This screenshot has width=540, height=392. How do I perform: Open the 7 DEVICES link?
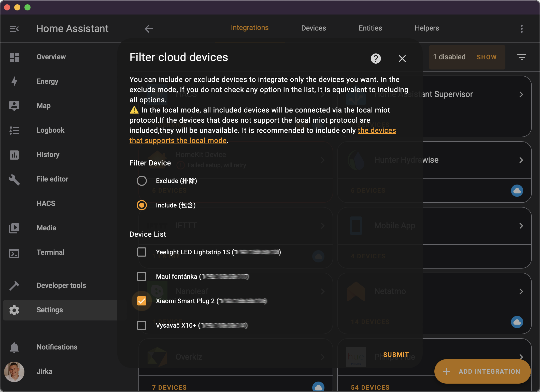(x=169, y=387)
